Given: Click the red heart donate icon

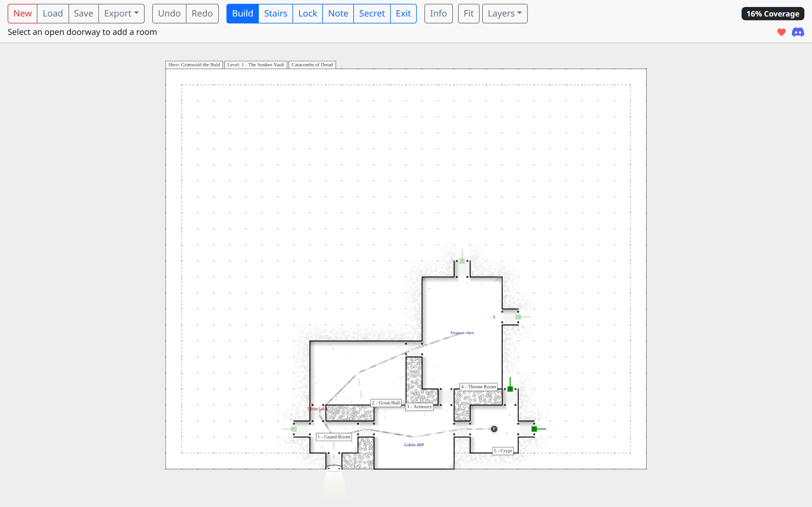Looking at the screenshot, I should [781, 32].
